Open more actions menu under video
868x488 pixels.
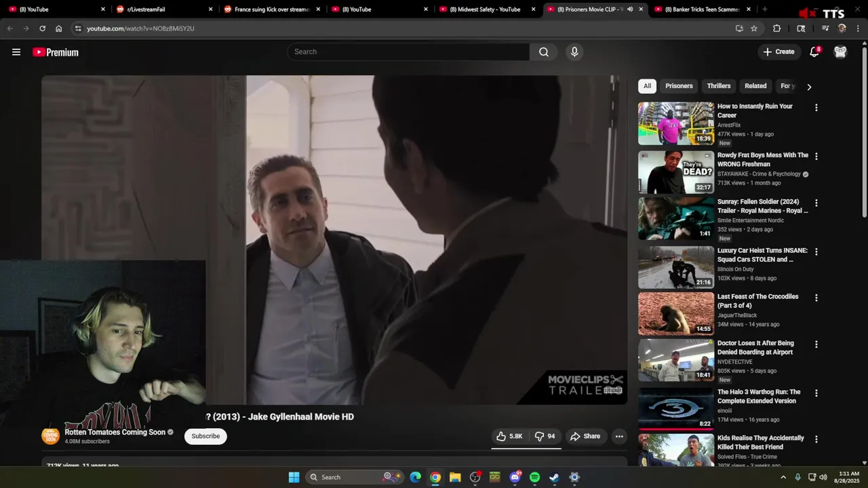pos(619,436)
